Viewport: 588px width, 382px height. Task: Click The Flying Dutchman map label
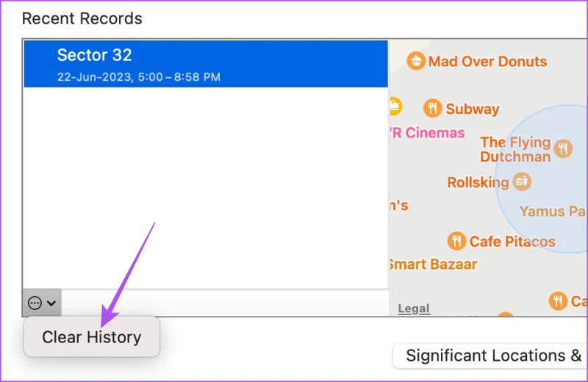coord(515,149)
